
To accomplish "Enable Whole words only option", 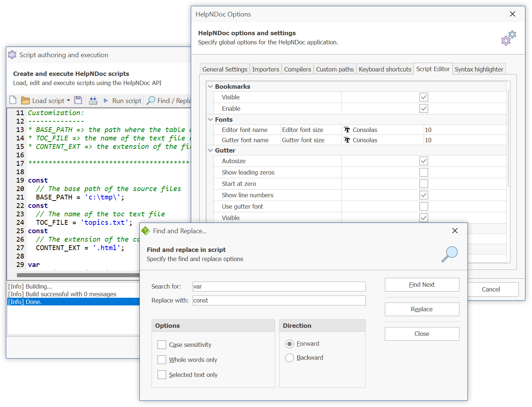I will [162, 360].
